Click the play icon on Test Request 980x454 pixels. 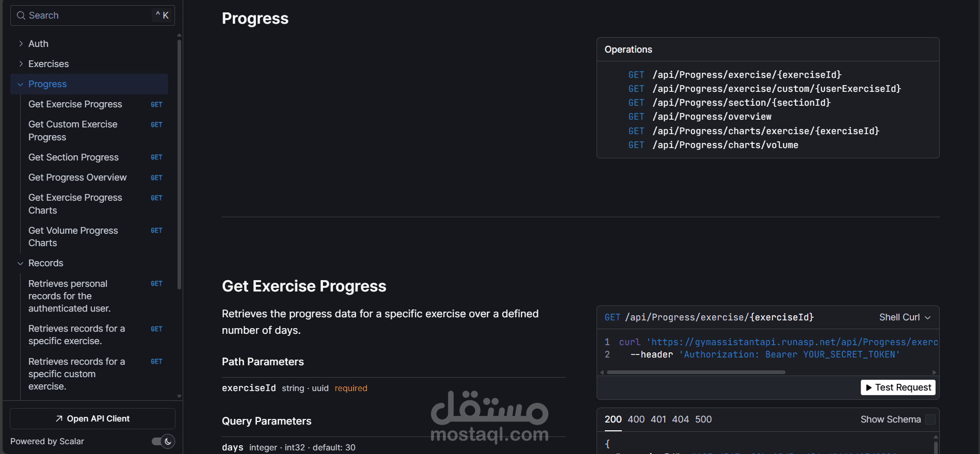click(869, 387)
